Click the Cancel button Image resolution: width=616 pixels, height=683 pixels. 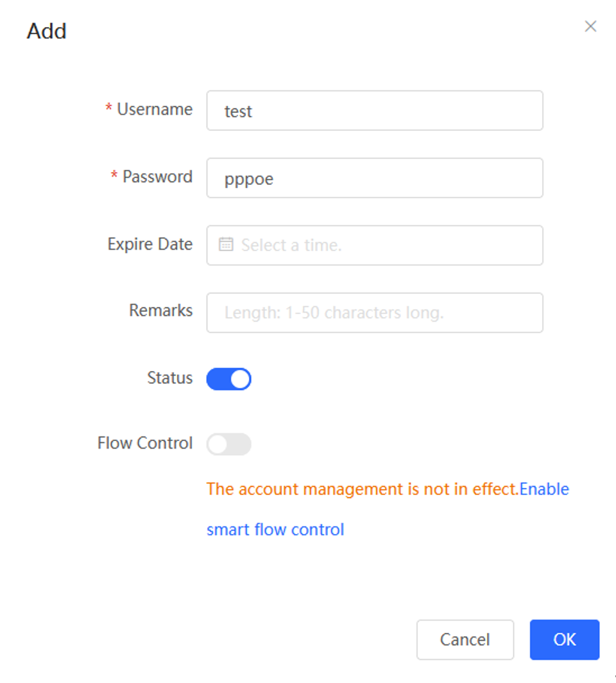tap(465, 640)
